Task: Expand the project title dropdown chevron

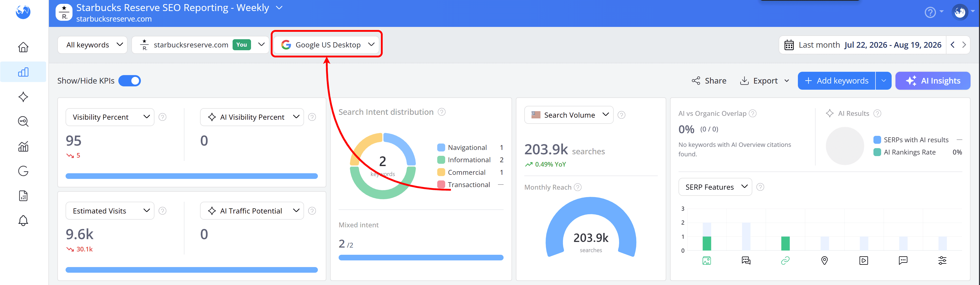Action: pyautogui.click(x=279, y=8)
